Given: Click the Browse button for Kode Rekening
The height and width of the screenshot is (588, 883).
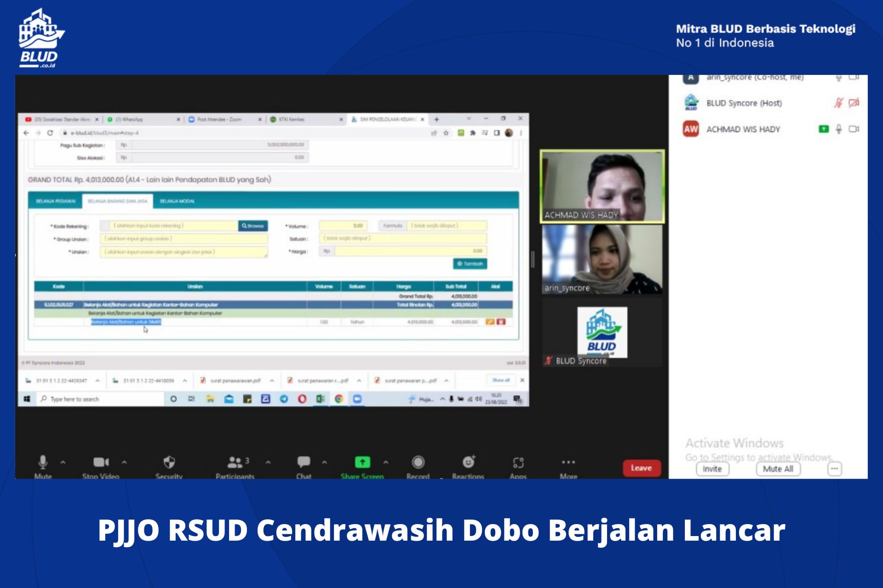Looking at the screenshot, I should tap(253, 226).
